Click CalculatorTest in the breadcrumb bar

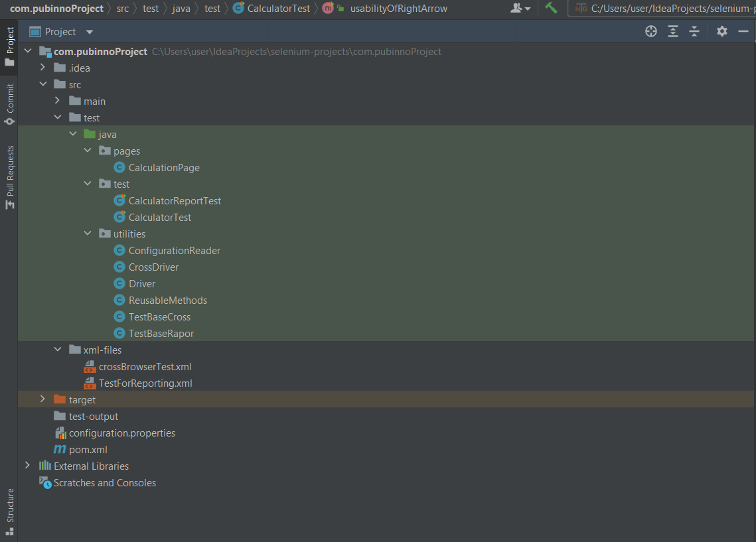(x=279, y=8)
